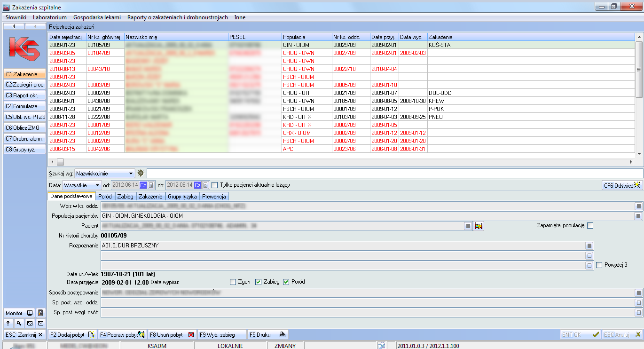This screenshot has height=349, width=644.
Task: Open the calculator icon beside Monitor
Action: coord(40,313)
